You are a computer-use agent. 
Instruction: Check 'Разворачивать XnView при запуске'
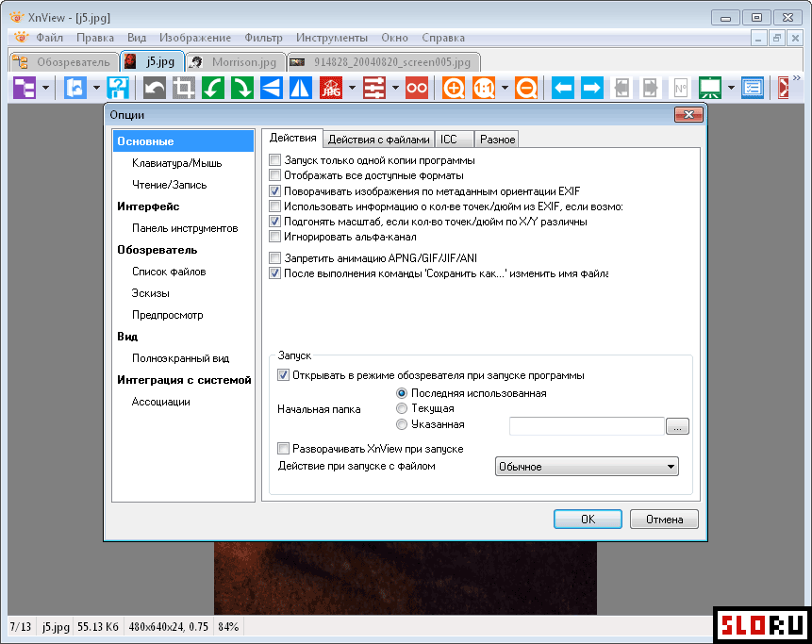click(x=284, y=449)
